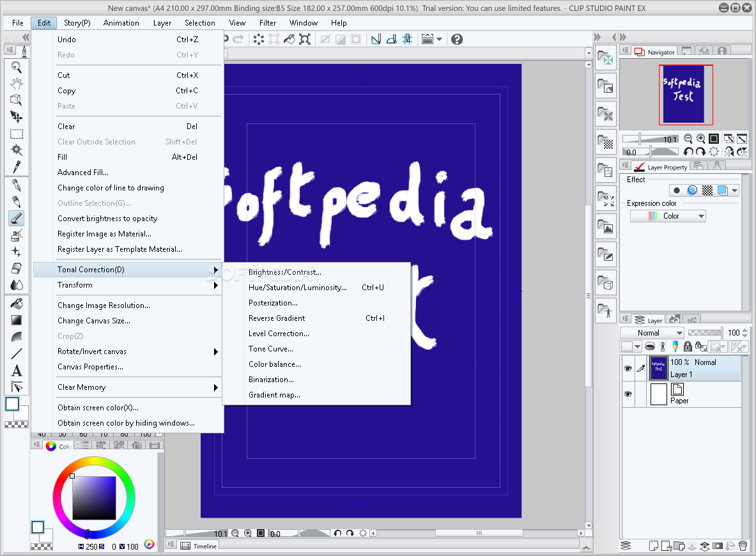Select the Fill bucket tool
Screen dimensions: 756x556
click(x=17, y=304)
